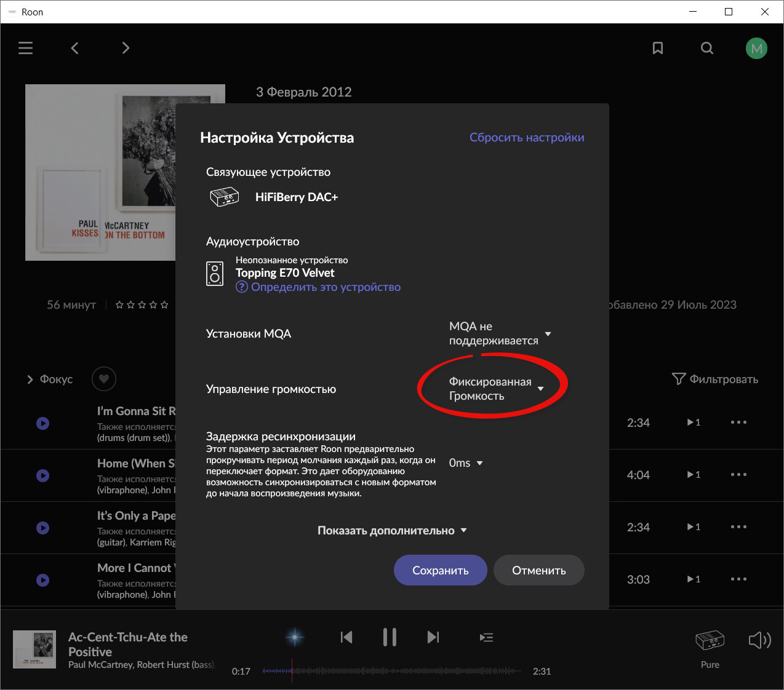Click the playback waveform seek bar
Image resolution: width=784 pixels, height=690 pixels.
point(391,671)
